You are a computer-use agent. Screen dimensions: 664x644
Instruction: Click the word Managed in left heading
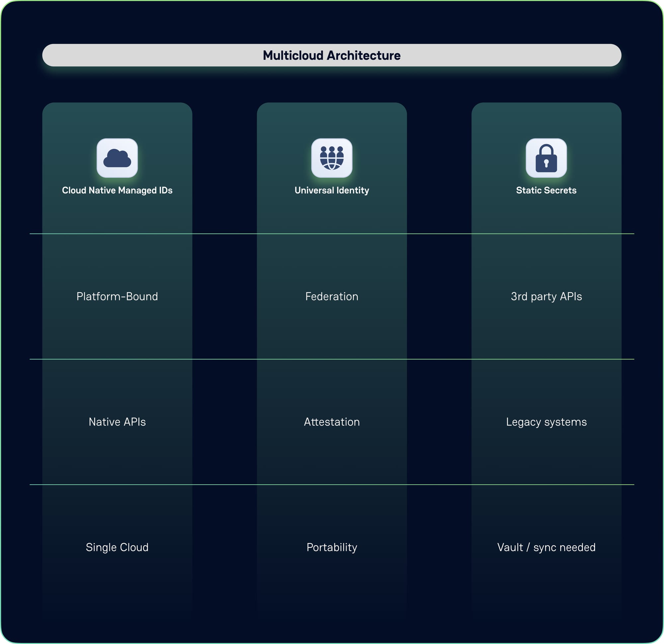pyautogui.click(x=137, y=191)
